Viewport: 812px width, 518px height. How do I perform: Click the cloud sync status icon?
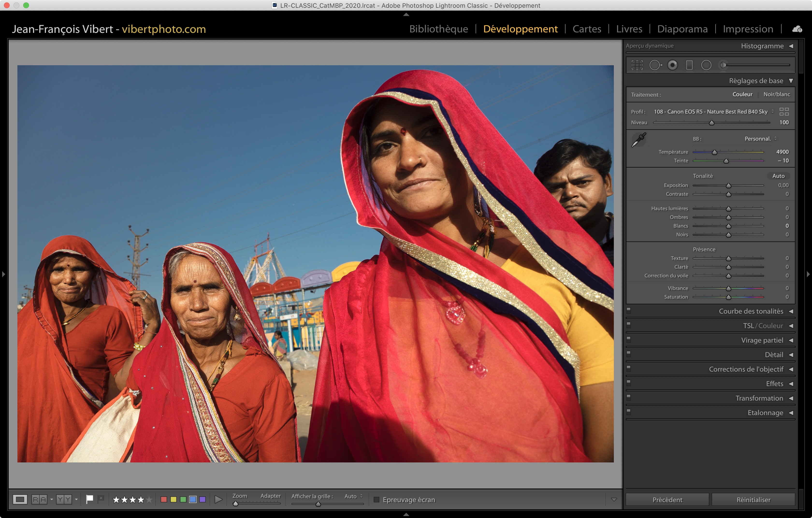[797, 29]
